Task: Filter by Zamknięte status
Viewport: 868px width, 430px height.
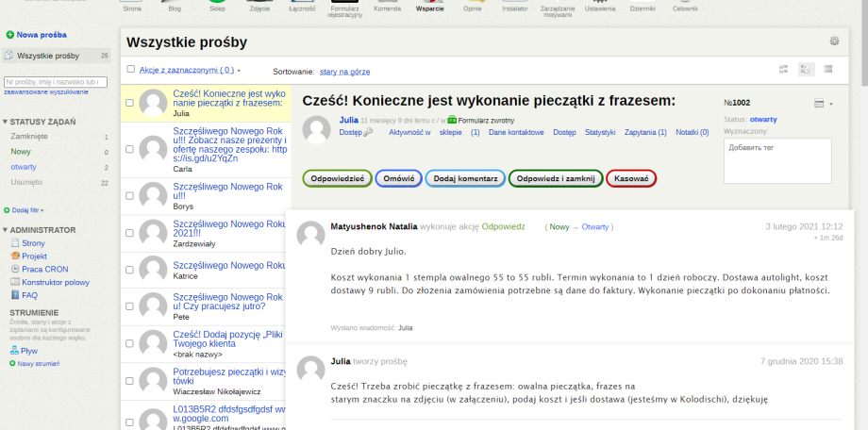Action: 29,136
